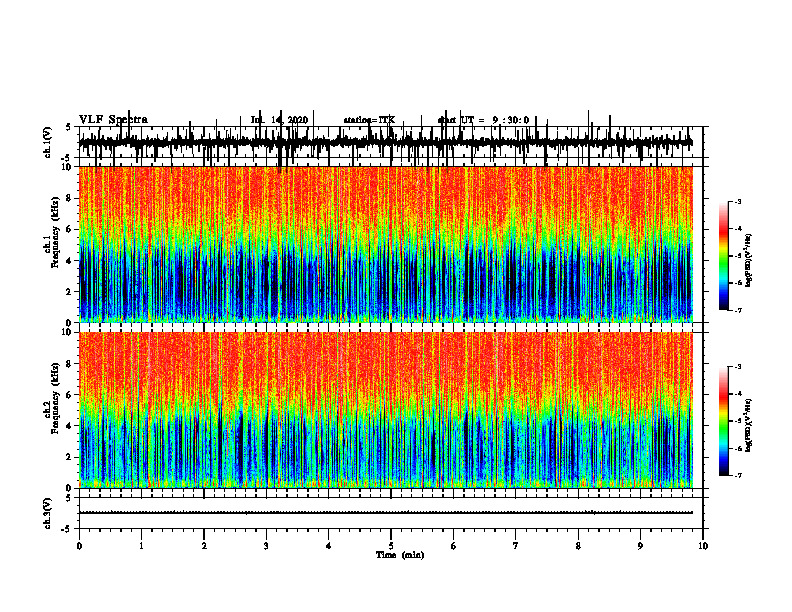The image size is (792, 612).
Task: Click time axis tick label "8"
Action: coord(578,546)
